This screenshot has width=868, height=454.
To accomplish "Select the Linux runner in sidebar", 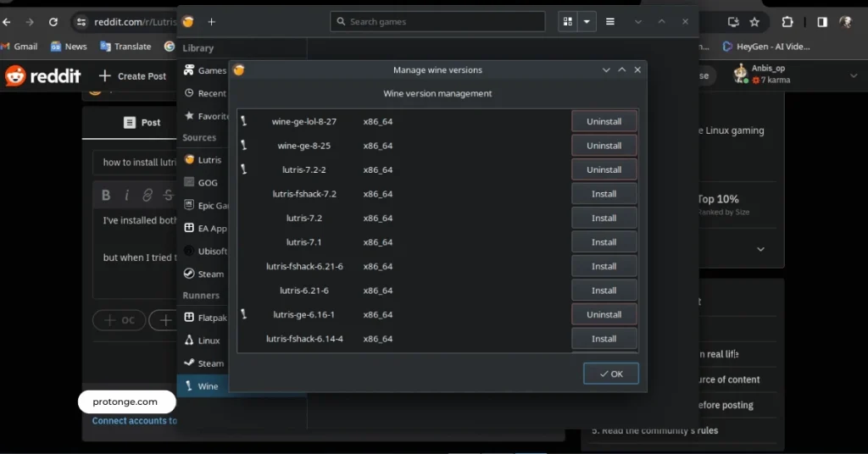I will [x=209, y=340].
